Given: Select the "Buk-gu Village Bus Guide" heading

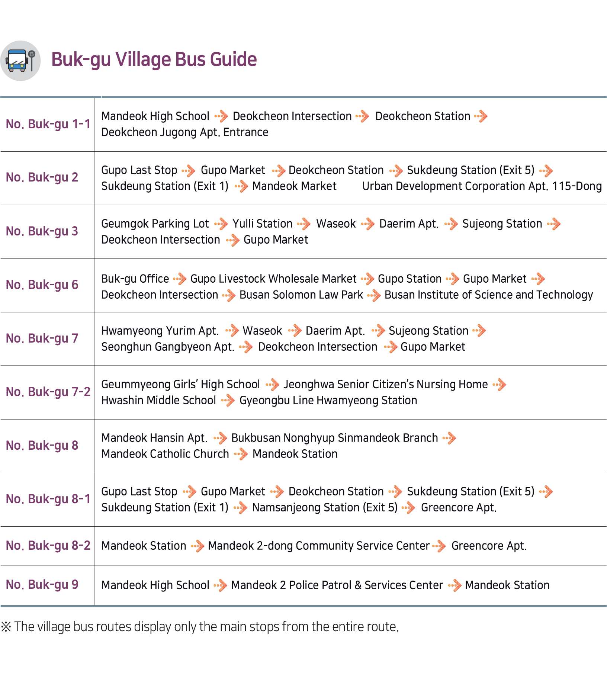Looking at the screenshot, I should [154, 60].
